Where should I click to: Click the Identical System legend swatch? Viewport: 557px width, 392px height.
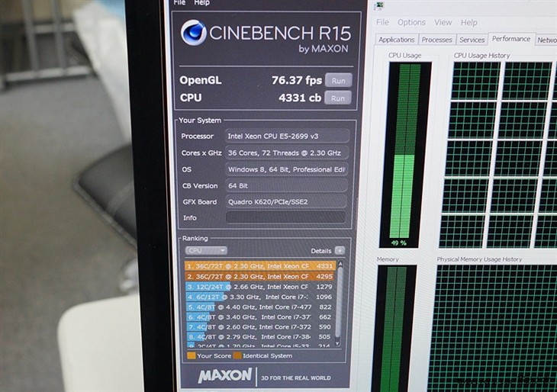237,355
